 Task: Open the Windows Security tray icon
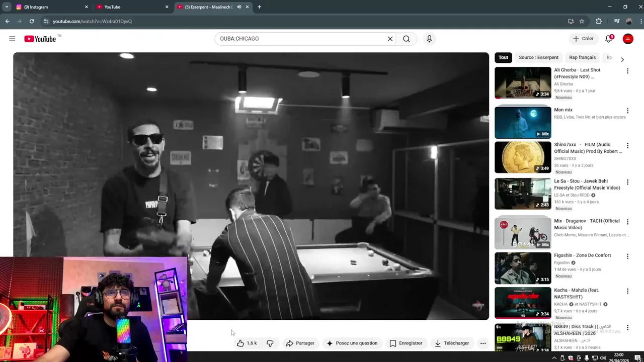(571, 358)
